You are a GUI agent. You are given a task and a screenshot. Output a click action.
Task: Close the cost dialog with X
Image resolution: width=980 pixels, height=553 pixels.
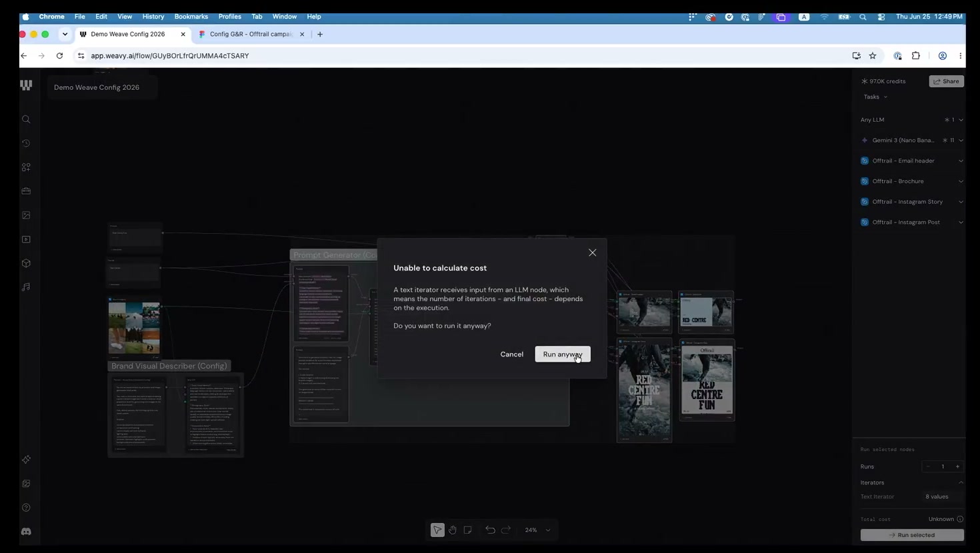[x=593, y=253]
